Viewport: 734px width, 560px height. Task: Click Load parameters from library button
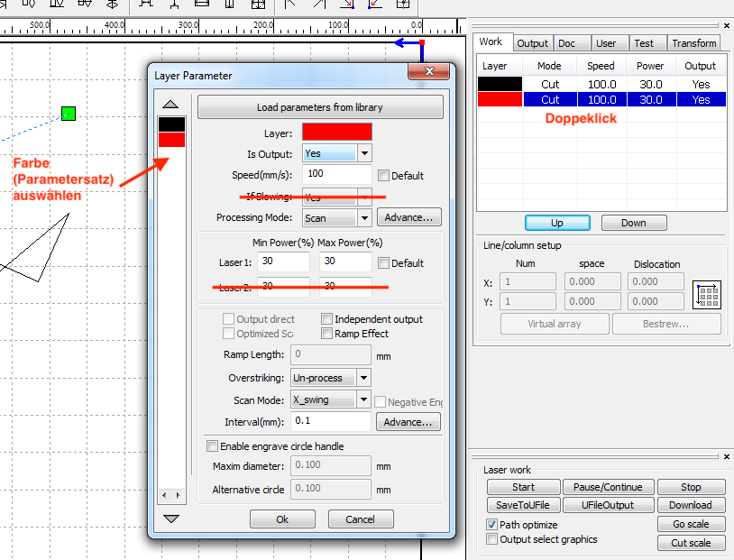320,107
